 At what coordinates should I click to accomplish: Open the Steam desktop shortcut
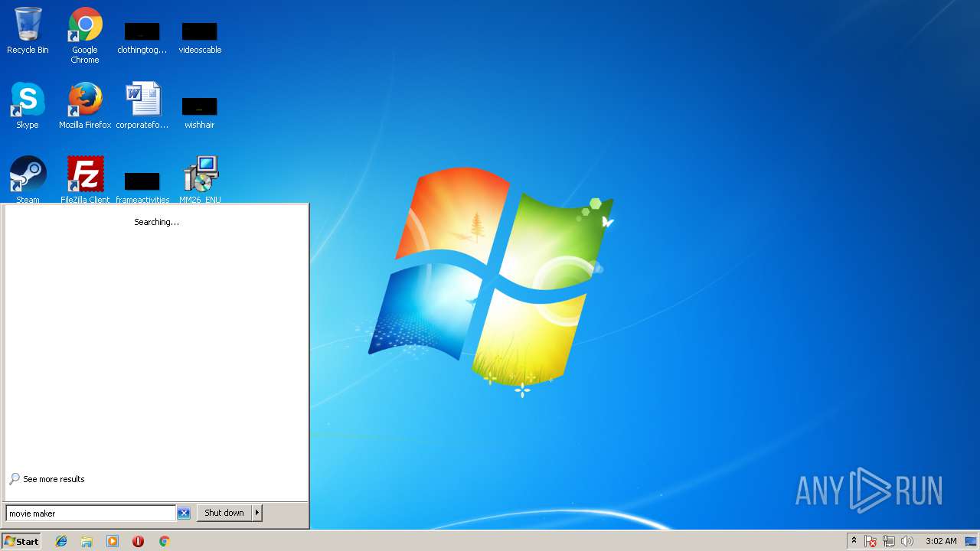(x=28, y=179)
